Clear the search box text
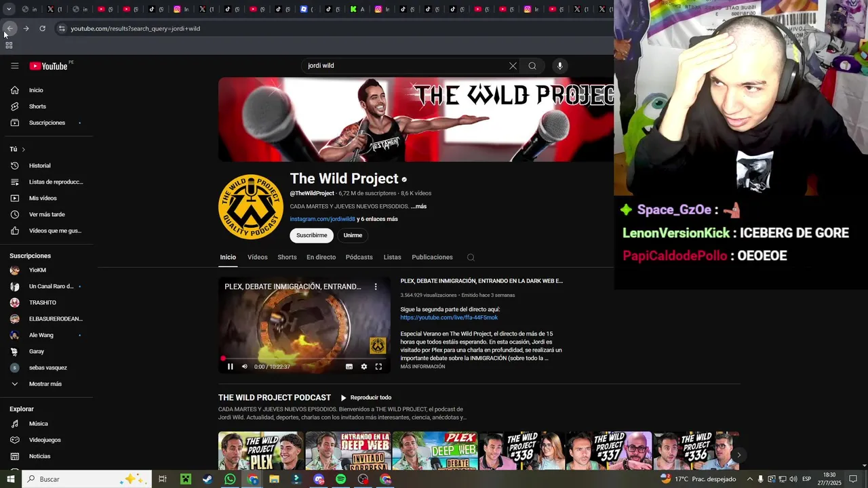The height and width of the screenshot is (488, 868). [513, 66]
